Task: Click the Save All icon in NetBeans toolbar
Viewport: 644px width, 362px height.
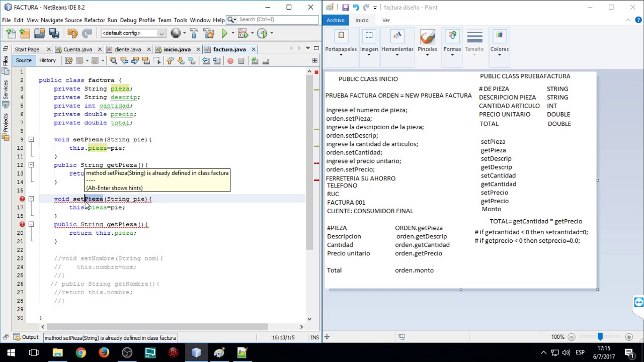Action: point(54,33)
